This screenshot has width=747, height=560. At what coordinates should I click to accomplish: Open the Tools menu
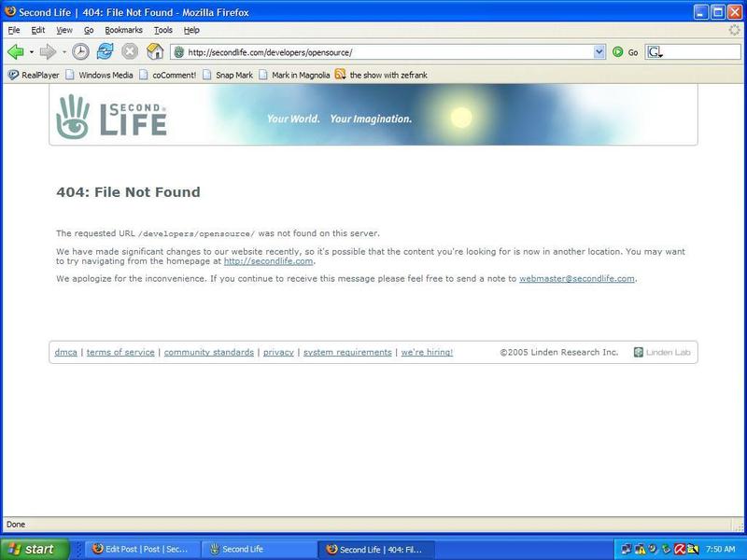[x=162, y=30]
